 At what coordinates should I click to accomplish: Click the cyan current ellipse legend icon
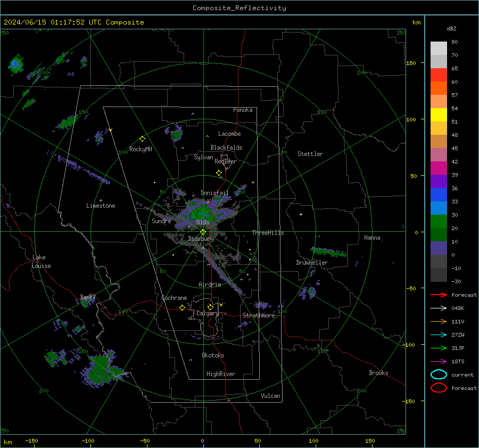[439, 374]
